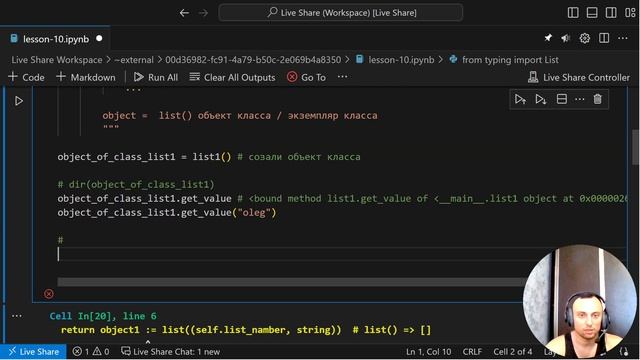This screenshot has height=360, width=640.
Task: Run All notebook cells
Action: pyautogui.click(x=156, y=77)
